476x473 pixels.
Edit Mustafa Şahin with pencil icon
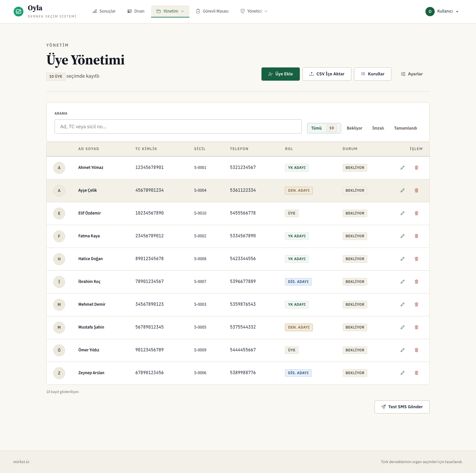pos(403,327)
